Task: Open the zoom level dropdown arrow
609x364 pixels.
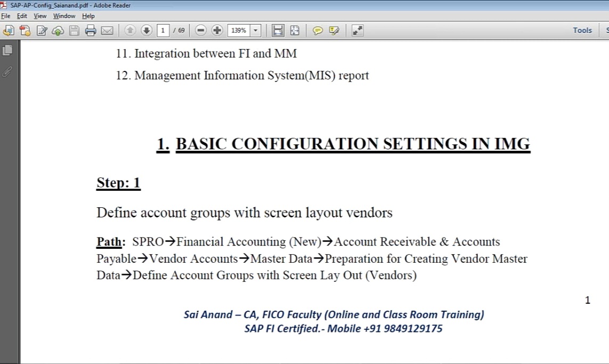Action: (256, 30)
